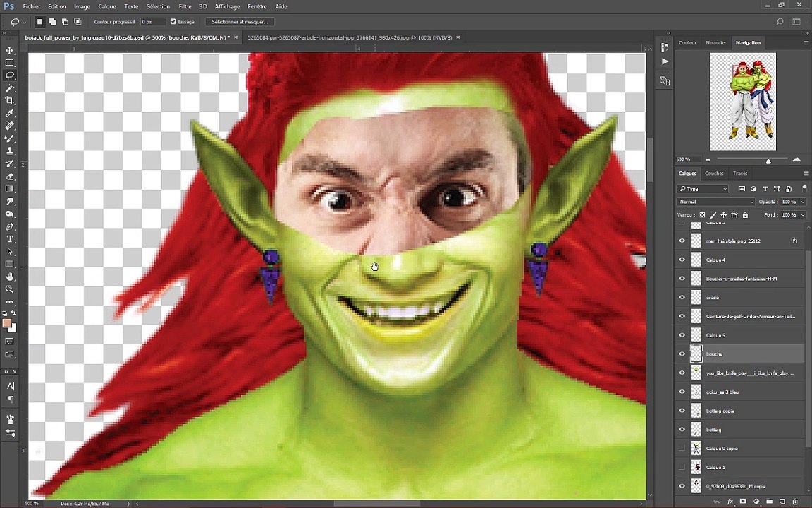Viewport: 812px width, 508px height.
Task: Switch to the Couches tab
Action: [x=714, y=174]
